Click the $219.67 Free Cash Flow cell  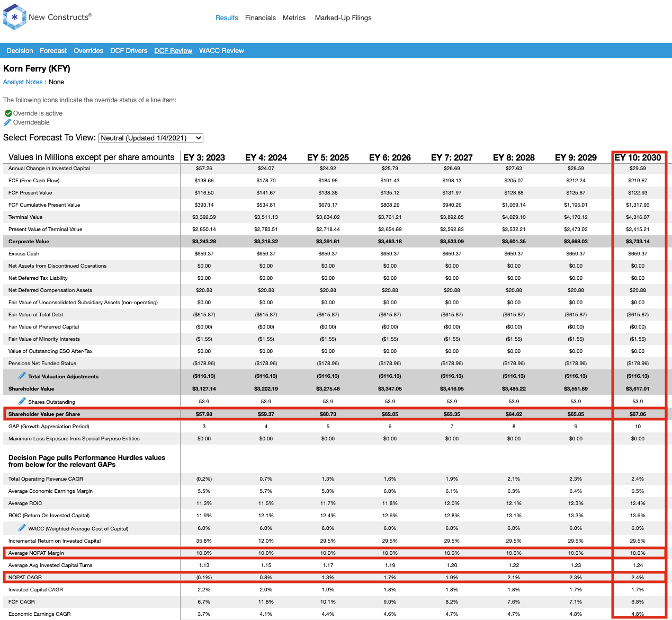pos(638,181)
